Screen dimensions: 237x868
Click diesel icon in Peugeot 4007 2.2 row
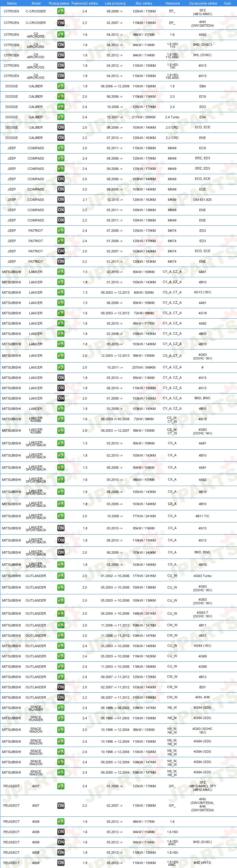pyautogui.click(x=61, y=806)
